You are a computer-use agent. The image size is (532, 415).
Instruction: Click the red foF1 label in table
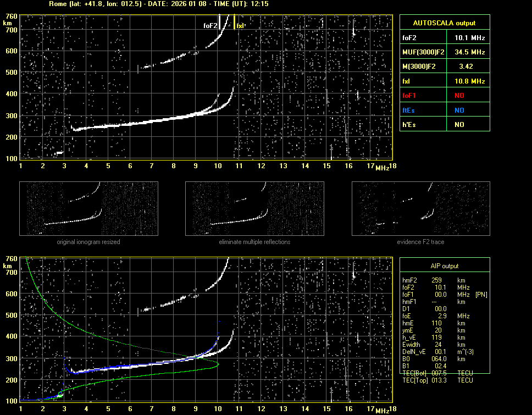click(410, 96)
